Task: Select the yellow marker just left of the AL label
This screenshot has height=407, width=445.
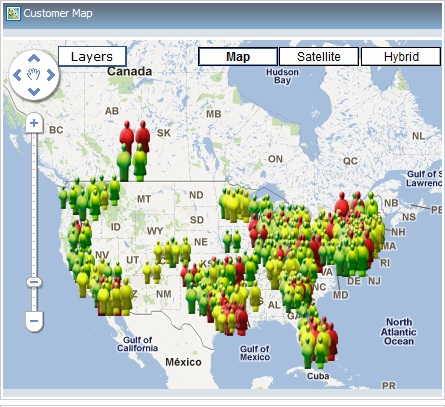Action: [255, 296]
